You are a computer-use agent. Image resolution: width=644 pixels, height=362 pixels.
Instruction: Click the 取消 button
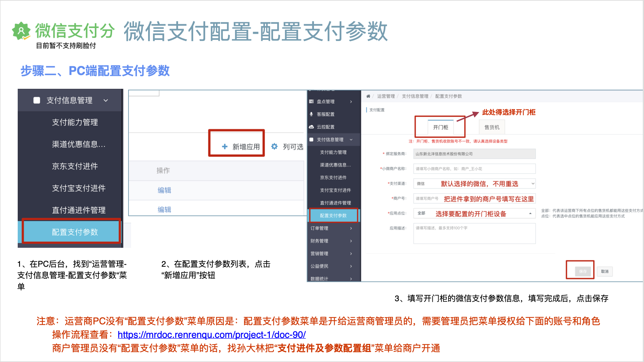(x=605, y=271)
